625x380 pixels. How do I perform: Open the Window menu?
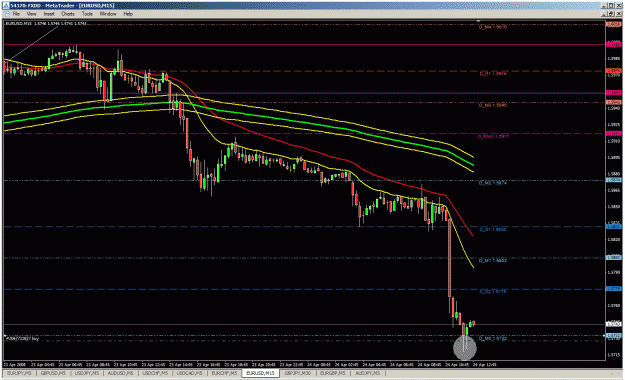[108, 14]
